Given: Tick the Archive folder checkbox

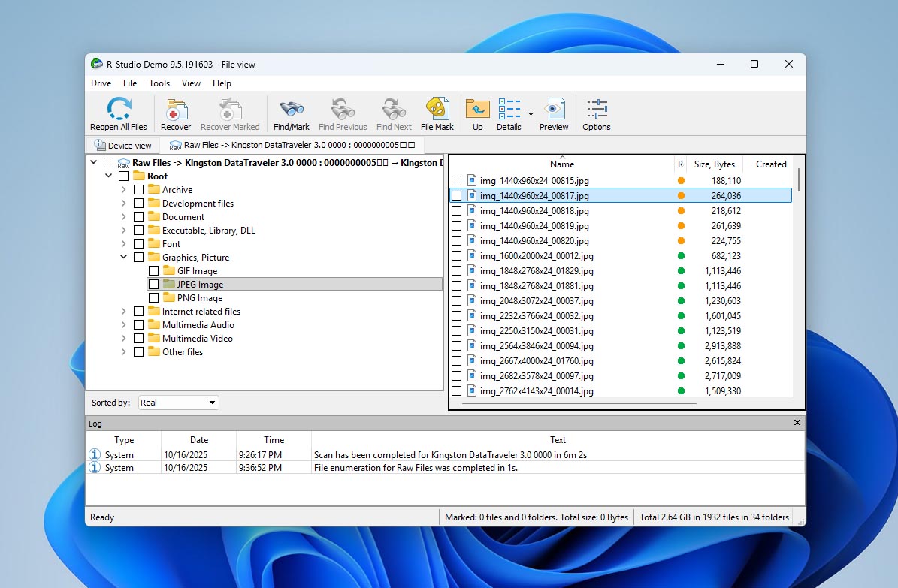Looking at the screenshot, I should (138, 190).
